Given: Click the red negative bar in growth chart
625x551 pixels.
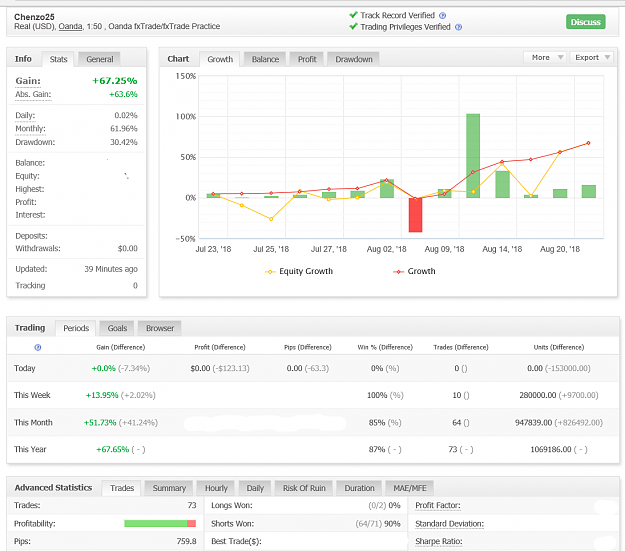Looking at the screenshot, I should [x=415, y=215].
